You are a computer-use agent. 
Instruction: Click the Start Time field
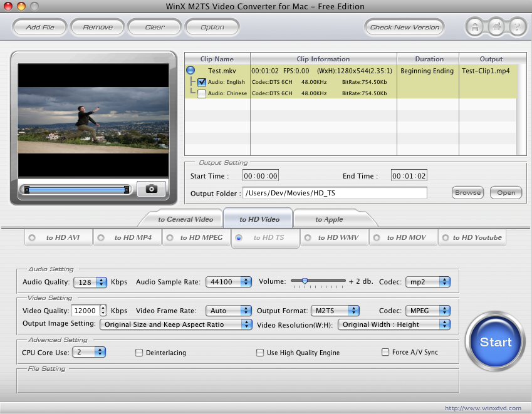261,175
